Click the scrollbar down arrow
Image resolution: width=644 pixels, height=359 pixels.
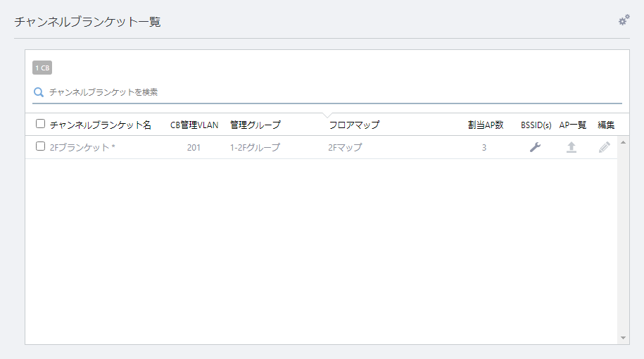[x=623, y=338]
